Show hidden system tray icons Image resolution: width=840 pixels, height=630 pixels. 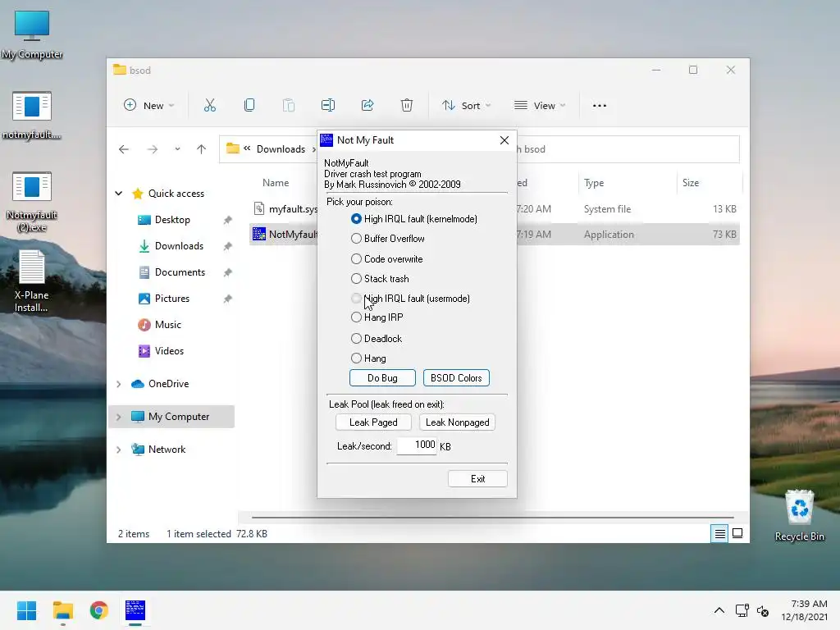click(x=719, y=610)
